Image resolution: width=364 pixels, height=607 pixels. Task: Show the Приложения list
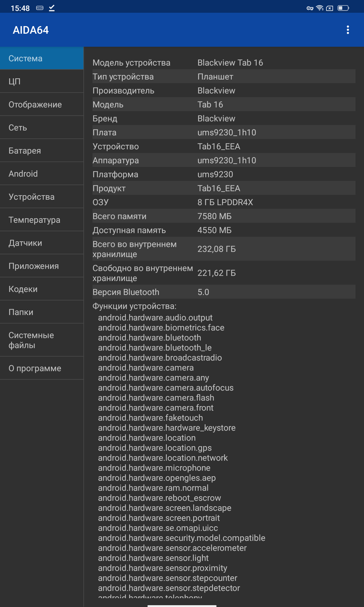point(42,266)
